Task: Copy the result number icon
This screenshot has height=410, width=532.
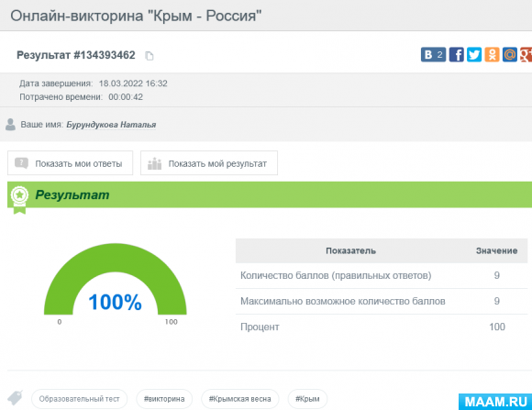Action: click(x=150, y=56)
